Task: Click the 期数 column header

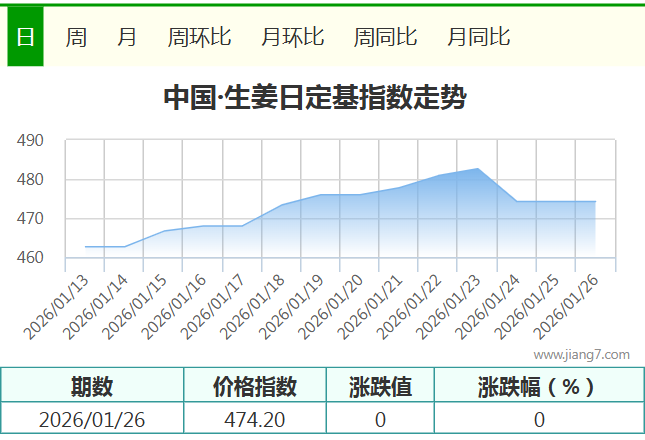Action: coord(92,386)
